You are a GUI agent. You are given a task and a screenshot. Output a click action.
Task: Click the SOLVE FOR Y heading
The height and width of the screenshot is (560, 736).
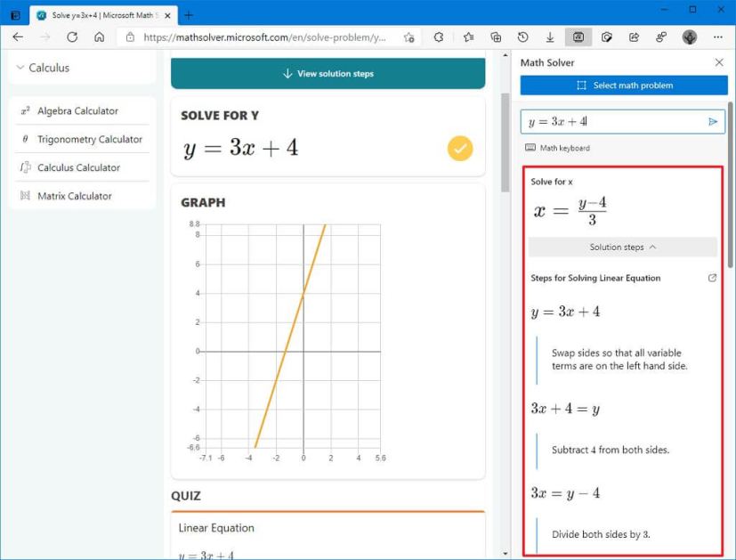pyautogui.click(x=220, y=116)
